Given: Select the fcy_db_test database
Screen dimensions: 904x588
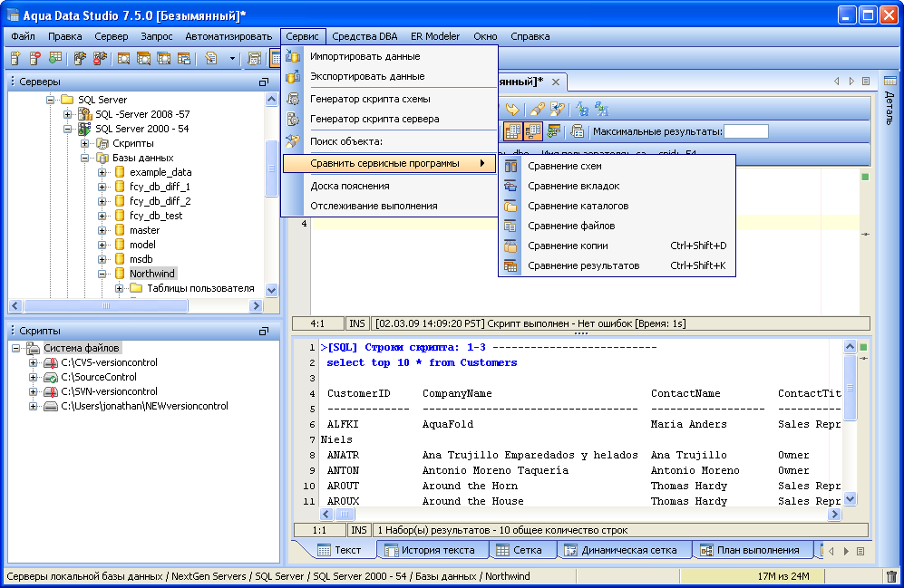Looking at the screenshot, I should point(156,216).
